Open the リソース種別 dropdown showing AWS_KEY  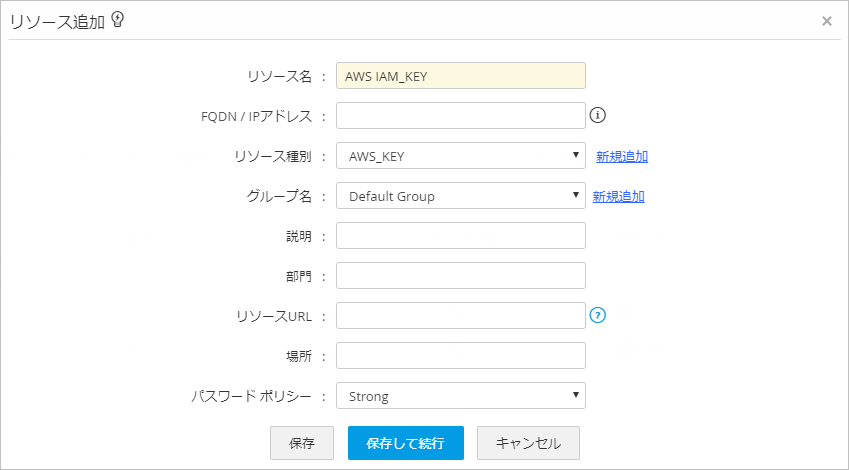460,156
